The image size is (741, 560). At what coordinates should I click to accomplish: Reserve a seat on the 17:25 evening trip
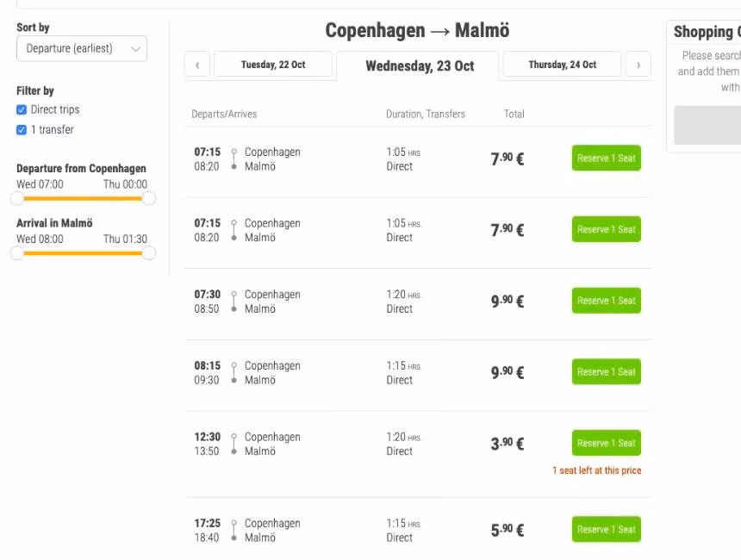click(x=606, y=529)
